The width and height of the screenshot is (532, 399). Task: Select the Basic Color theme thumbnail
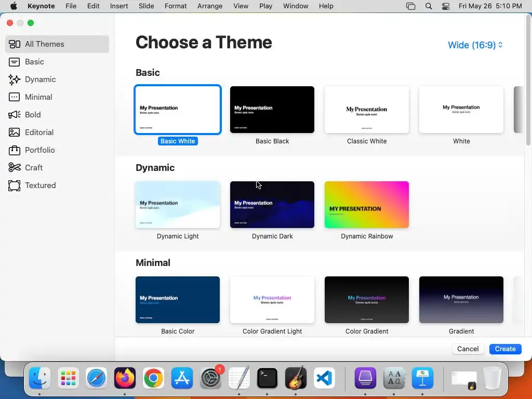pos(178,300)
